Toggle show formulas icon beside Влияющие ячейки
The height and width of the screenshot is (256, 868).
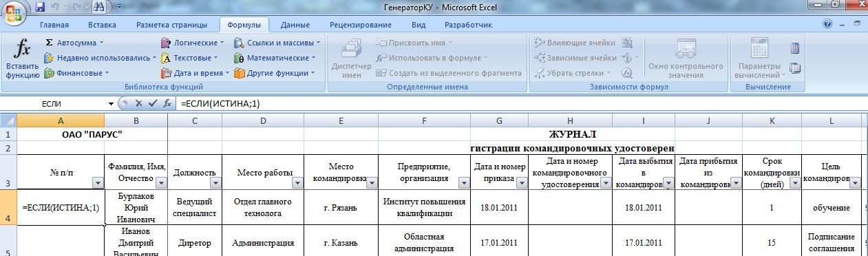pos(626,43)
